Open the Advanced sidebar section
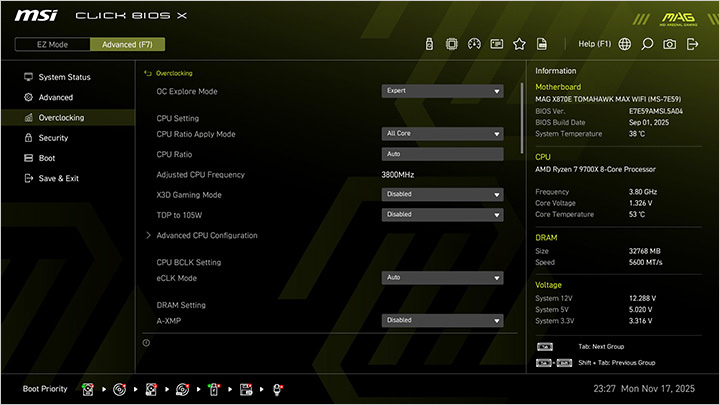 [x=56, y=97]
